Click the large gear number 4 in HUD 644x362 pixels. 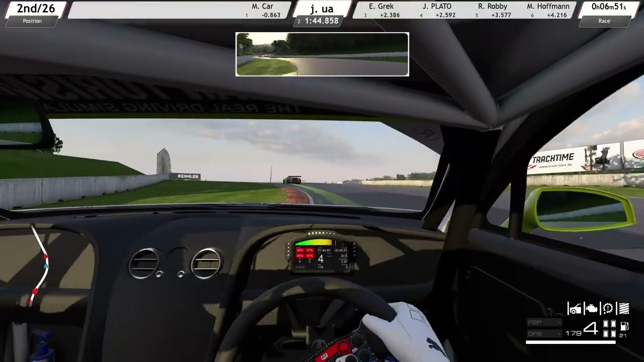pos(591,329)
